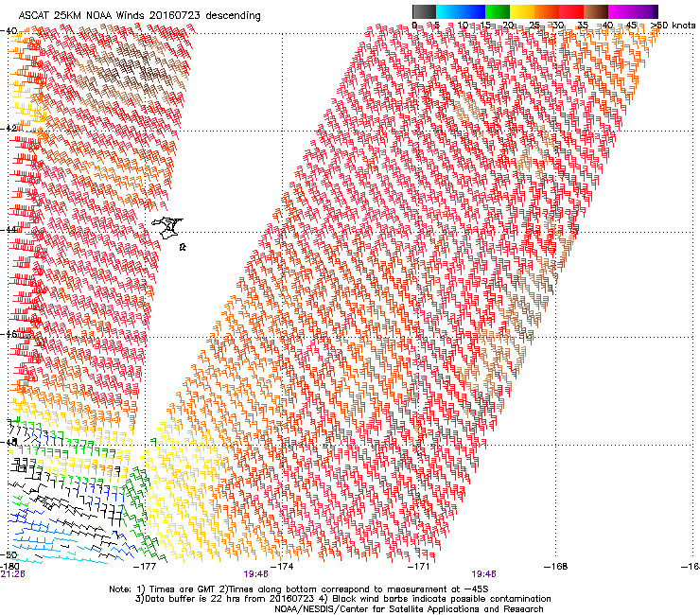Viewport: 700px width, 615px height.
Task: Click the purple 21:26 swath time label
Action: click(12, 574)
